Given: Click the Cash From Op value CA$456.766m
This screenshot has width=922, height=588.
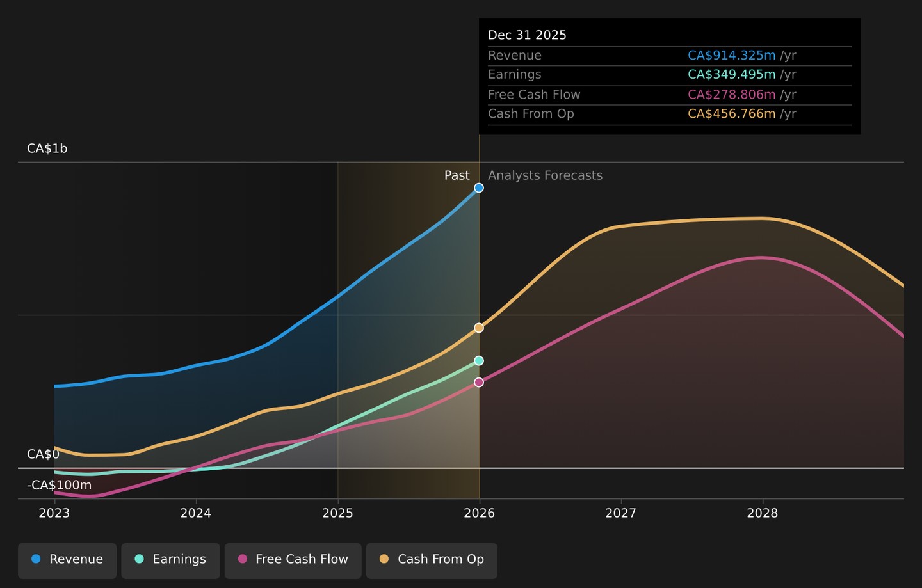Looking at the screenshot, I should (732, 114).
